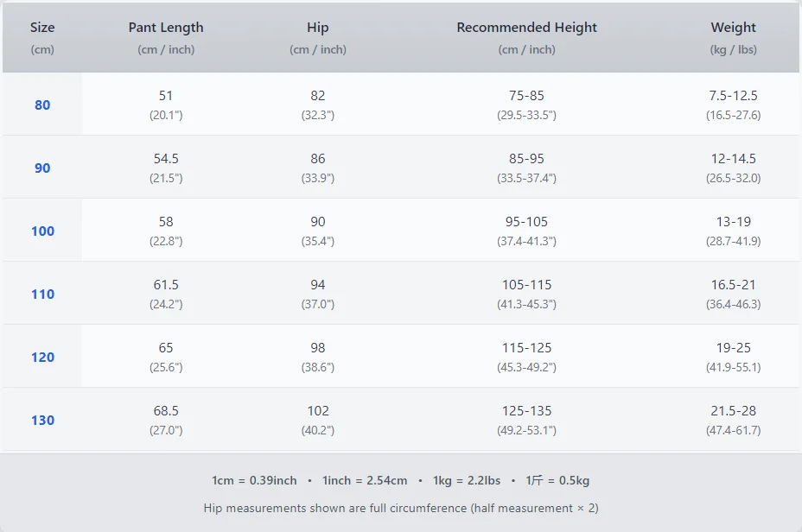The height and width of the screenshot is (532, 802).
Task: Click hip value 98 for size 120
Action: [x=318, y=348]
